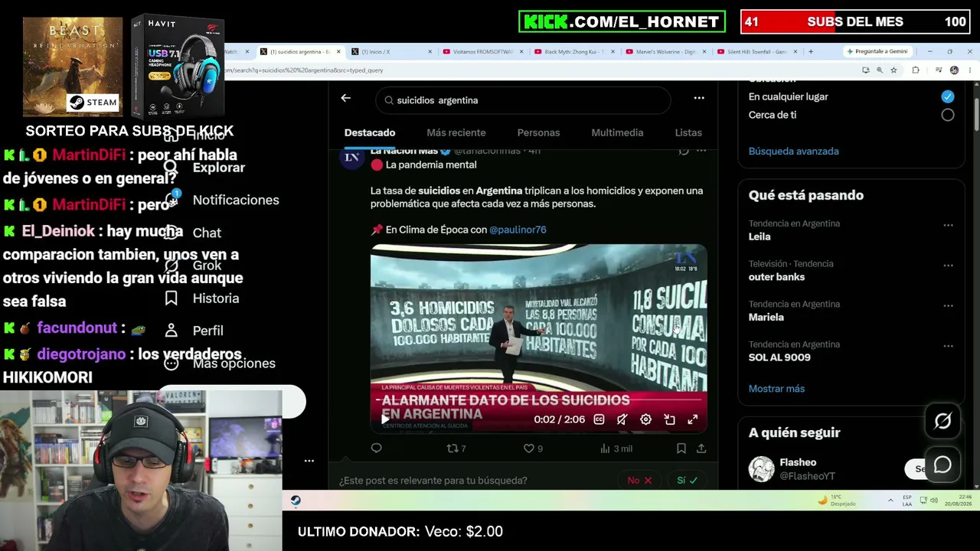Click 'Mostrar más' under trends
Viewport: 980px width, 551px height.
(776, 389)
